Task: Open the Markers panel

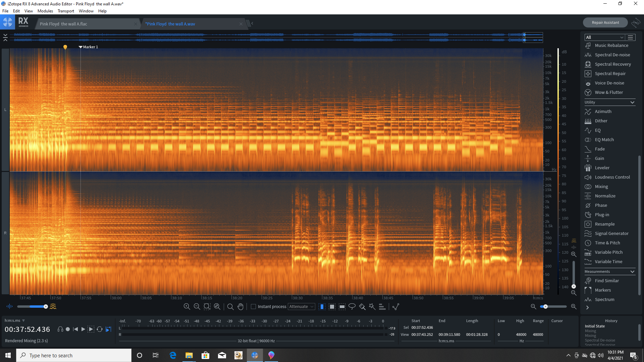Action: click(598, 290)
